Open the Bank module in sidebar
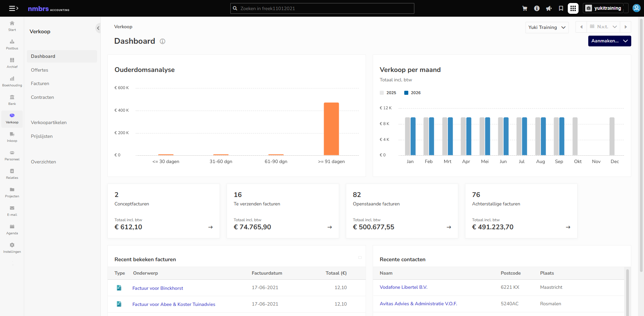644x316 pixels. [12, 100]
